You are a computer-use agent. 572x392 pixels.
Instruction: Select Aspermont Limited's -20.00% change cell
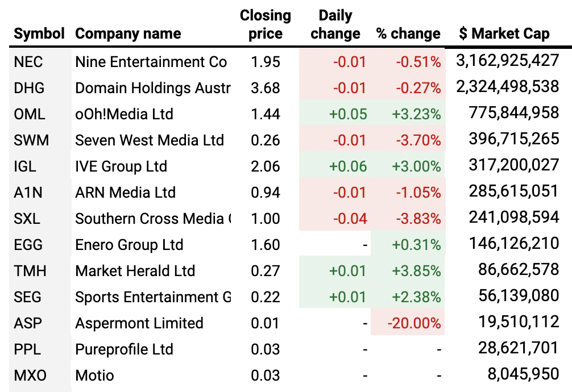413,323
